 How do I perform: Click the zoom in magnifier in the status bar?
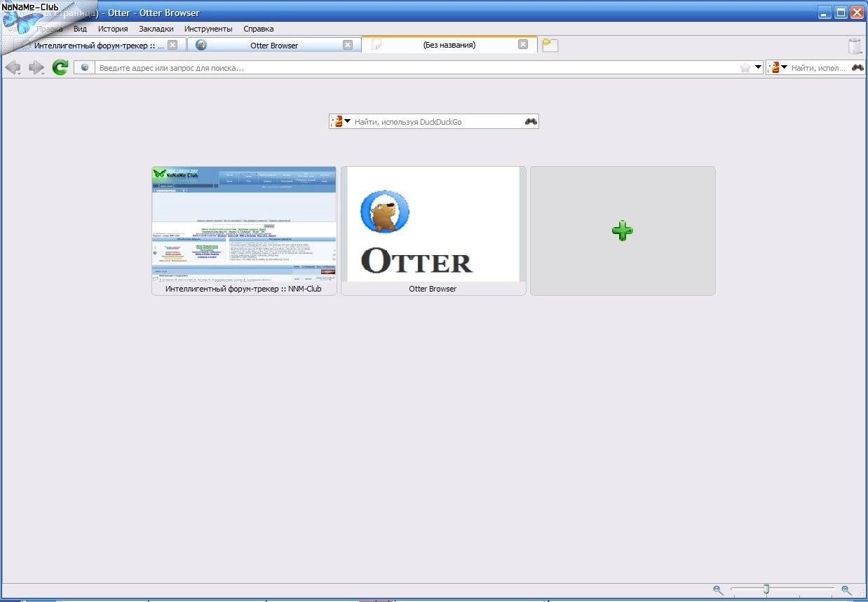tap(846, 590)
